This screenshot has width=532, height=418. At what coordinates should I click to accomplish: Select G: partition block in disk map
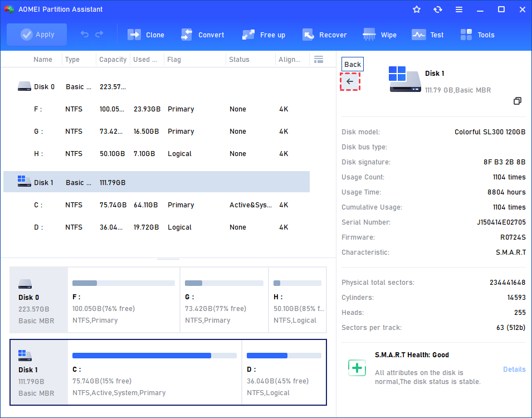coord(224,300)
